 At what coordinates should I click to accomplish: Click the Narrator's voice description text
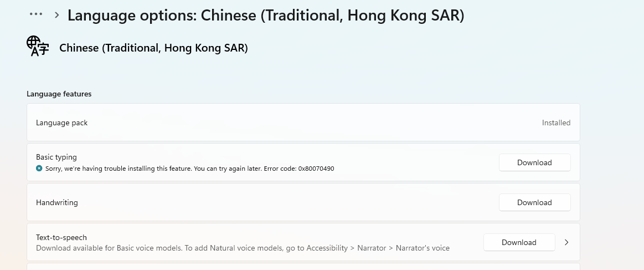pyautogui.click(x=243, y=248)
